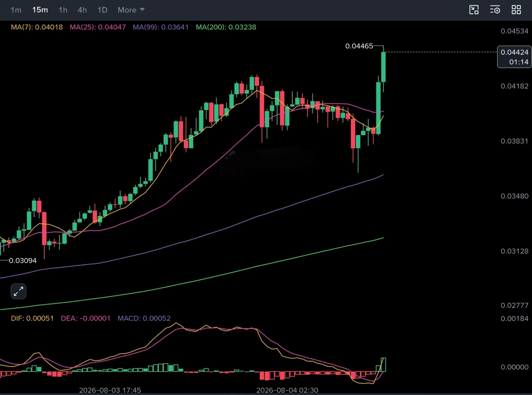
Task: Click the MACD: 0.00052 label
Action: tap(144, 319)
